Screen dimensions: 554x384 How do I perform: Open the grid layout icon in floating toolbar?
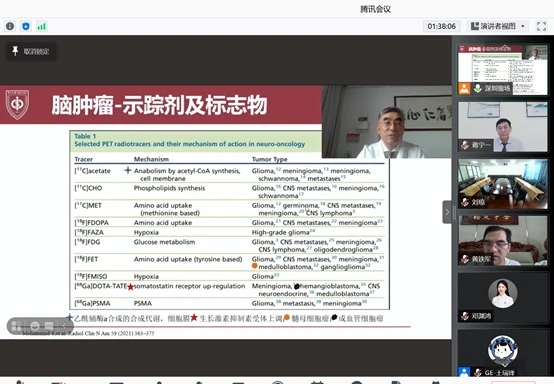point(17,325)
